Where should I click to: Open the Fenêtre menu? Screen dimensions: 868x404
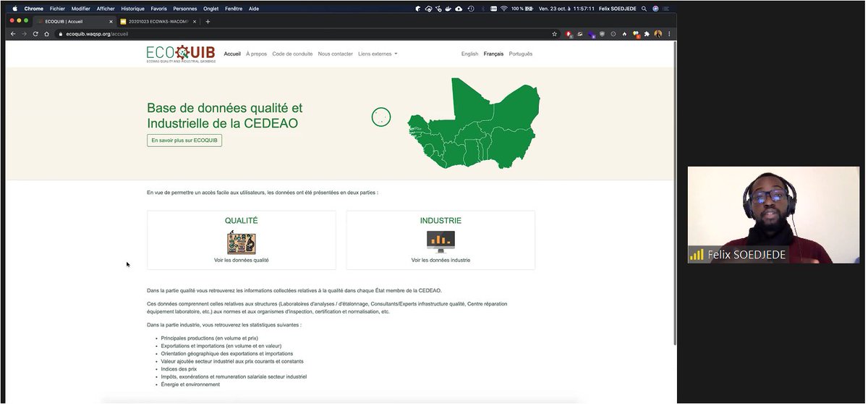234,9
